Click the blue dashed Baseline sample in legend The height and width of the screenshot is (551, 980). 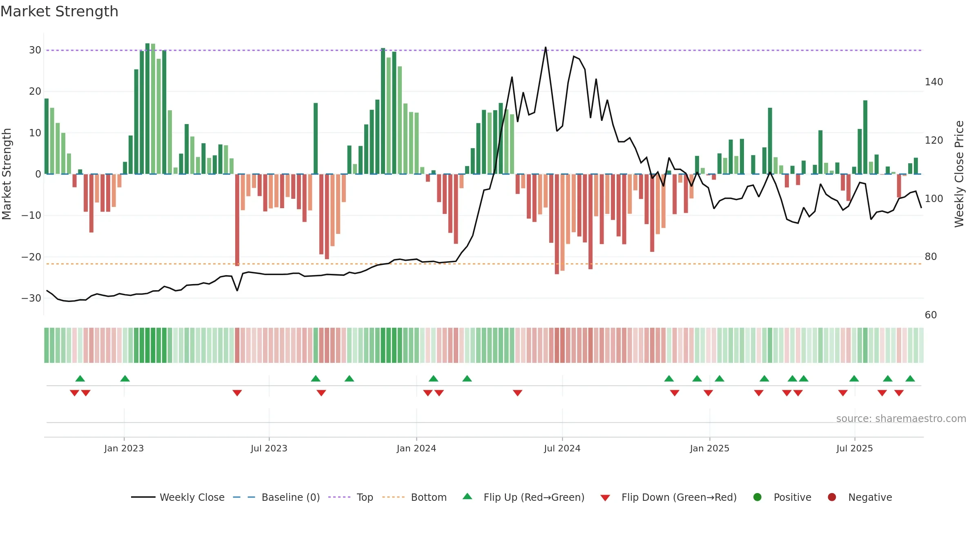(x=244, y=497)
